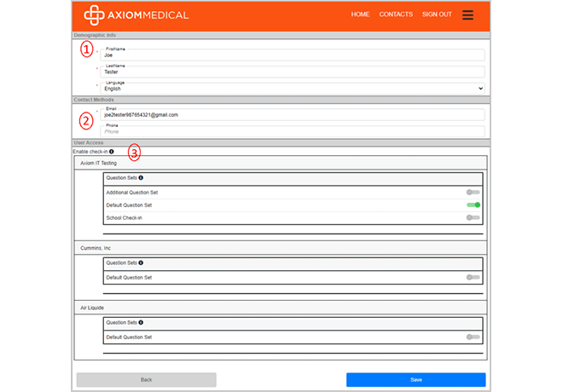Image resolution: width=563 pixels, height=392 pixels.
Task: Click the Enable check-in label
Action: click(x=90, y=152)
